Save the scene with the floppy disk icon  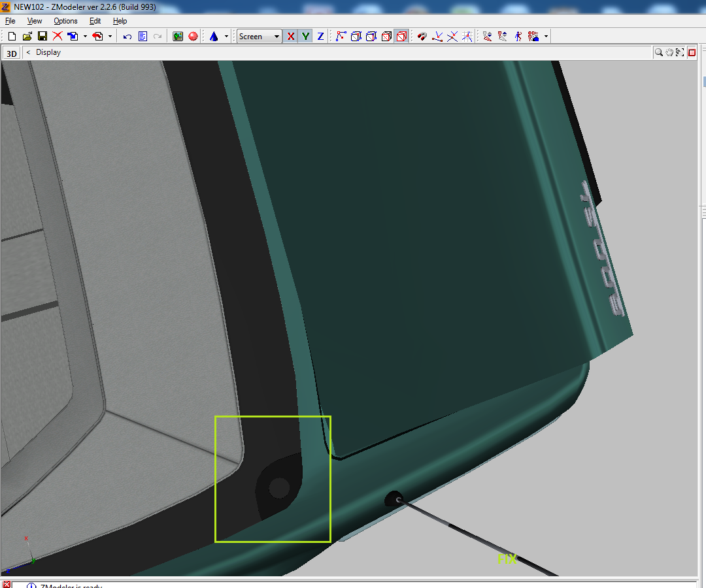42,37
